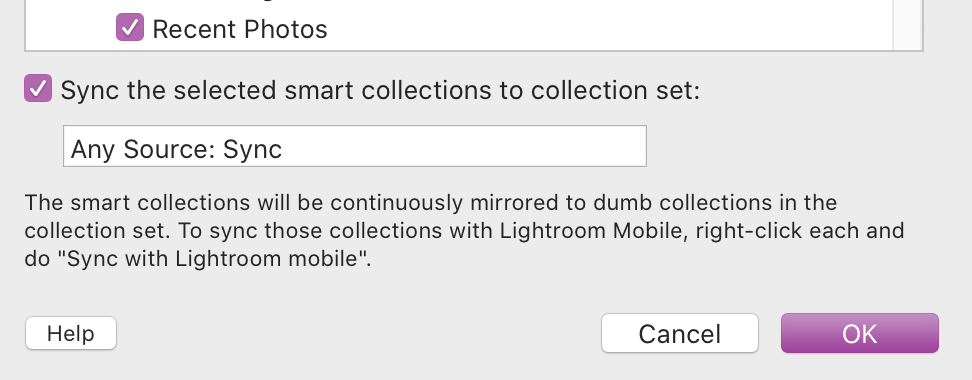Disable the sync smart collections checkbox

click(38, 88)
